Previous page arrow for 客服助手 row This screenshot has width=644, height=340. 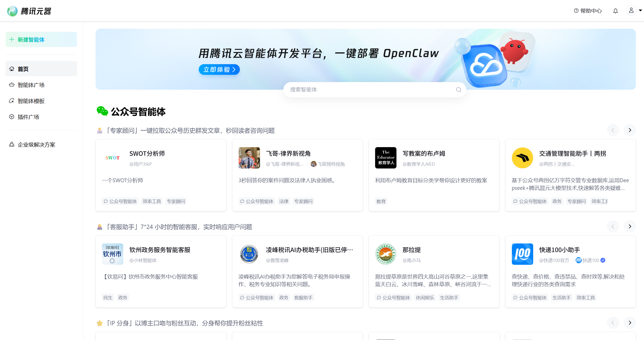[x=613, y=226]
